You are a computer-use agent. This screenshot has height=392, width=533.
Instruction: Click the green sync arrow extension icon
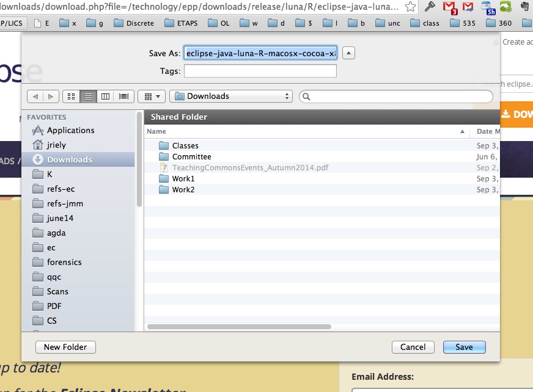(x=505, y=7)
